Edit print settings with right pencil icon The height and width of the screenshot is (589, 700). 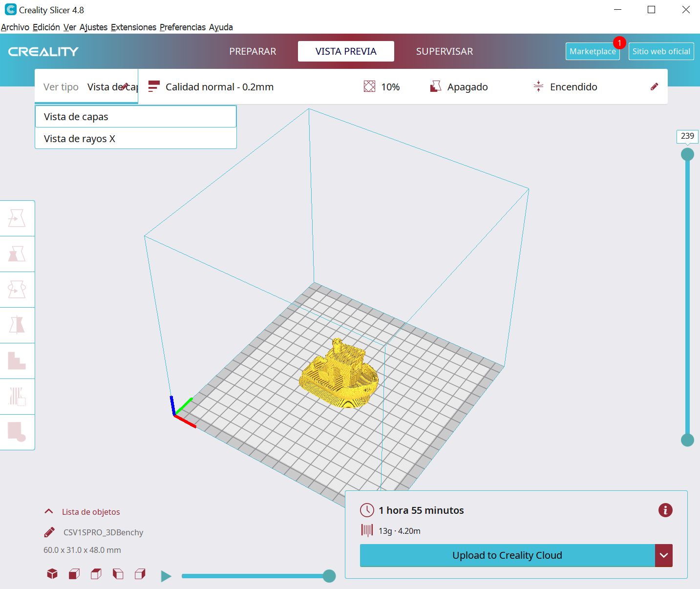coord(654,87)
